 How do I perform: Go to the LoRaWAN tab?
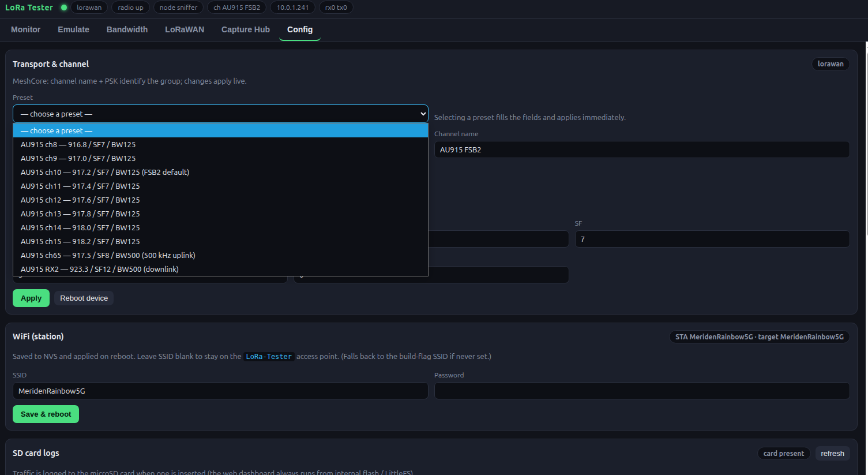[185, 29]
